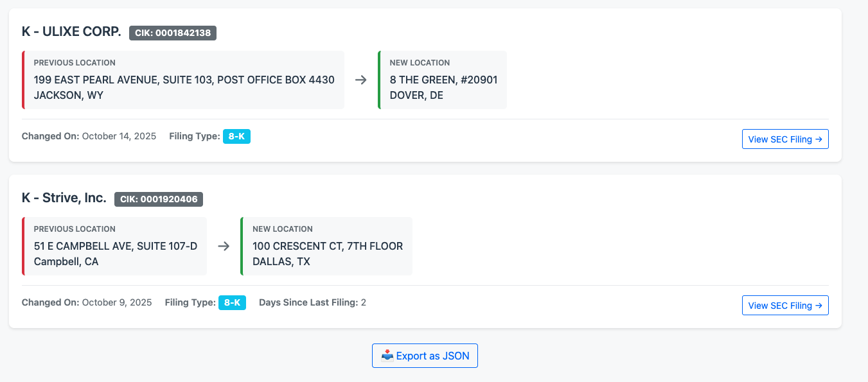This screenshot has width=868, height=382.
Task: Open the SEC filing for Strive, Inc.
Action: (x=785, y=305)
